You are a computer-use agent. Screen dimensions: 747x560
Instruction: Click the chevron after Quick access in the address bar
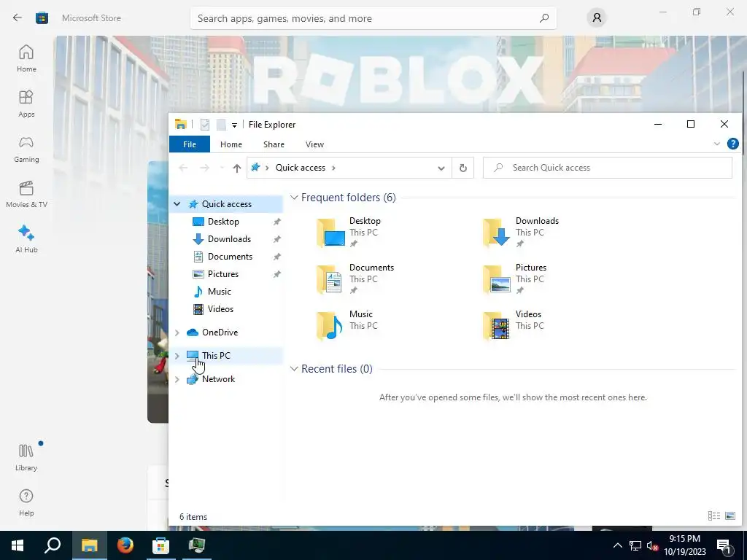(x=333, y=168)
